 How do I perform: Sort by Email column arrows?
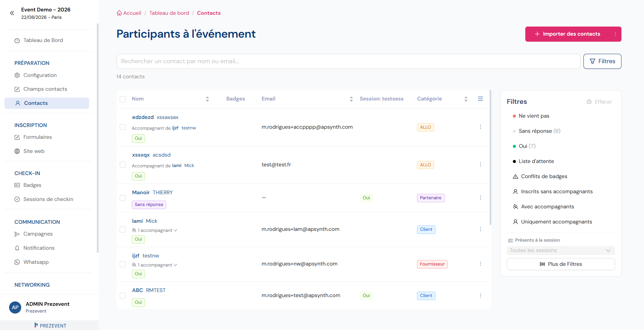pos(351,99)
